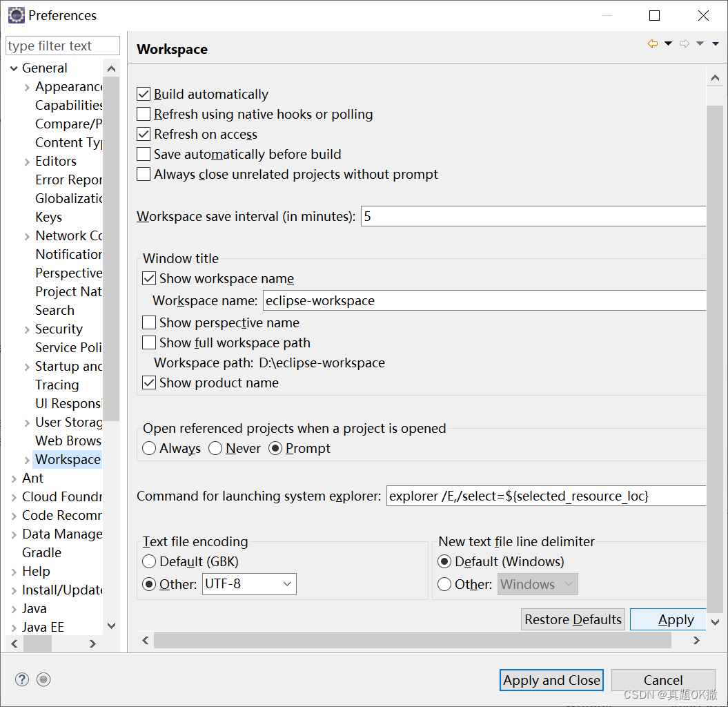Click the Apply button

668,619
